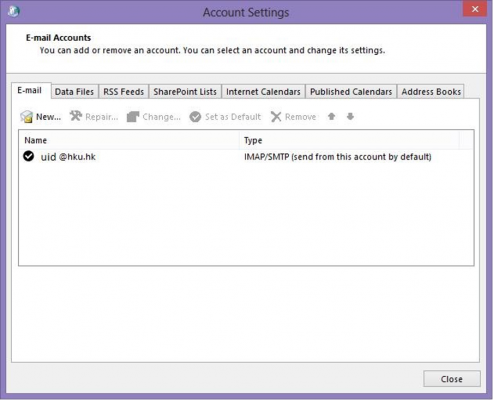Select the uid@hku.hk account row

pyautogui.click(x=246, y=157)
